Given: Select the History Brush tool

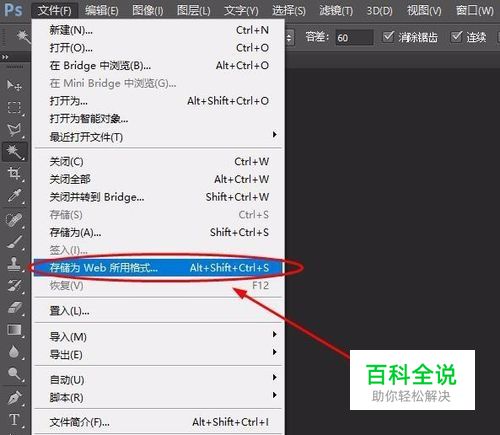Looking at the screenshot, I should 14,286.
